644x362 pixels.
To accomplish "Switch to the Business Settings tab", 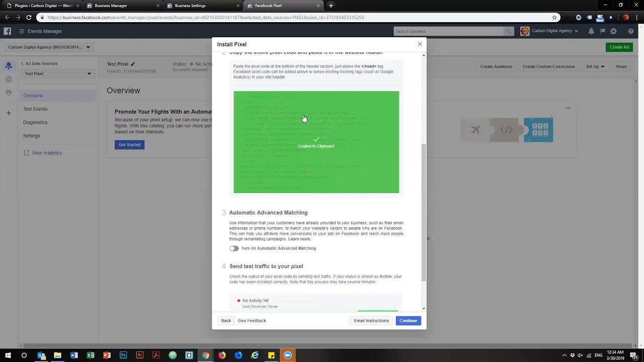I will [202, 6].
